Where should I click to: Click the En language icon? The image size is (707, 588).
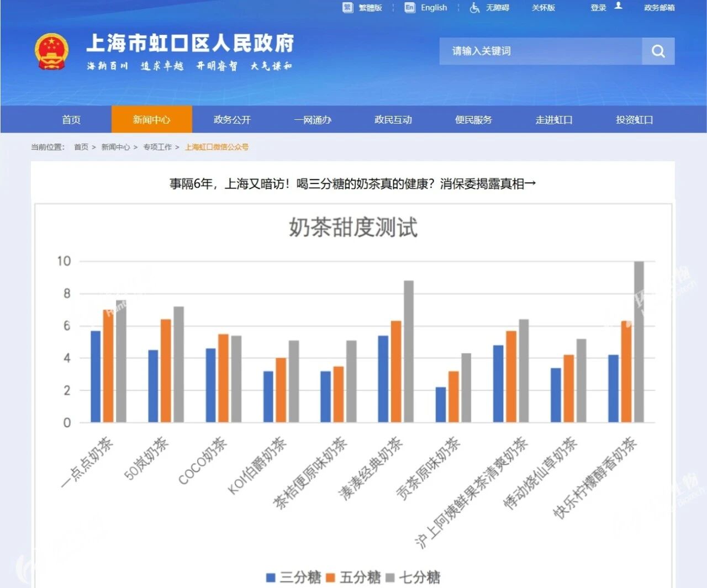(x=409, y=7)
